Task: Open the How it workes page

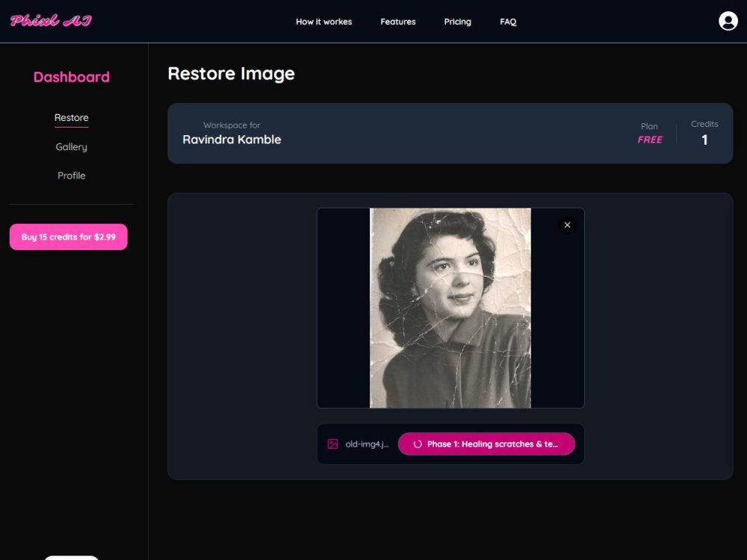Action: 324,22
